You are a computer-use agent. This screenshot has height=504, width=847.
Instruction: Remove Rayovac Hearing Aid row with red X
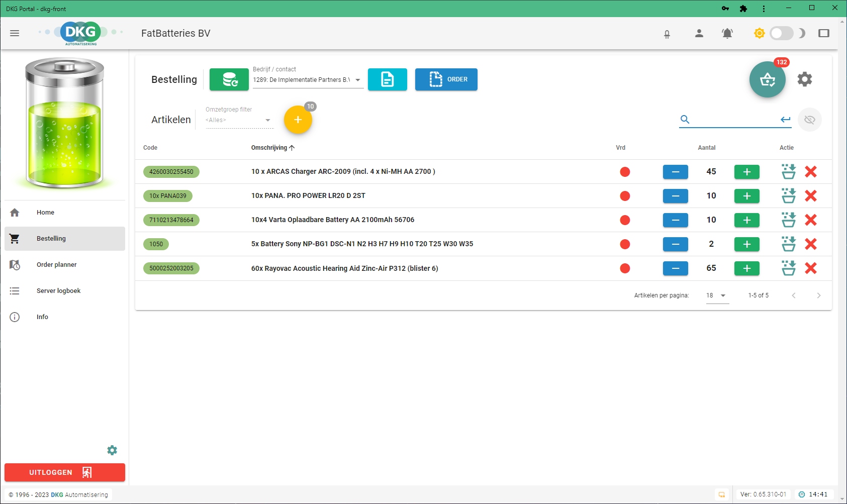[811, 268]
